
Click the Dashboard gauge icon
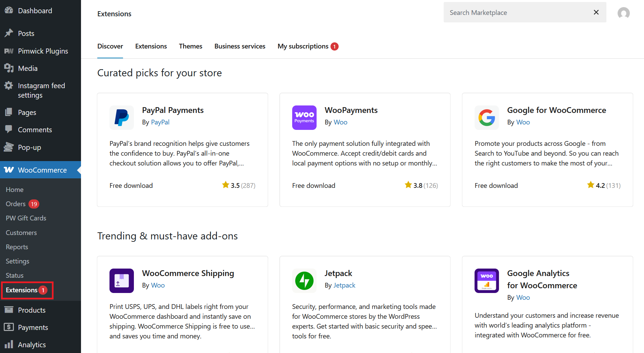(9, 10)
